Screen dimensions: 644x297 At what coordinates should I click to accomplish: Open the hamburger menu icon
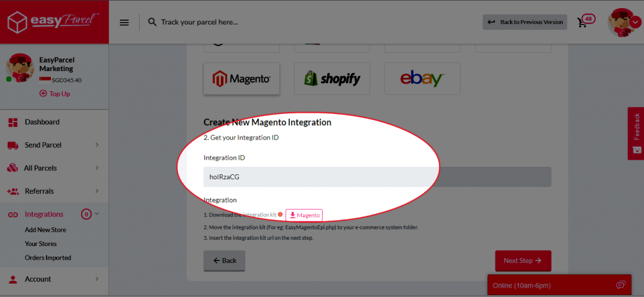click(124, 22)
